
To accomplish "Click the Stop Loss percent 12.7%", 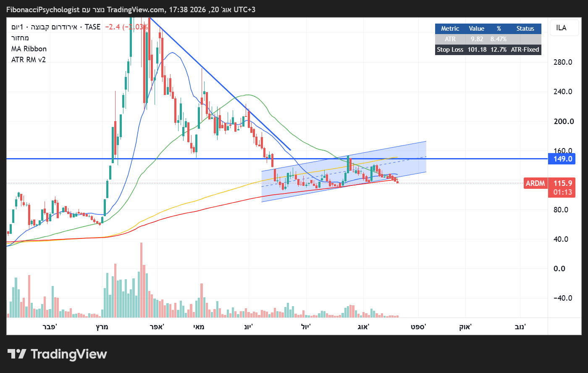I will point(499,50).
